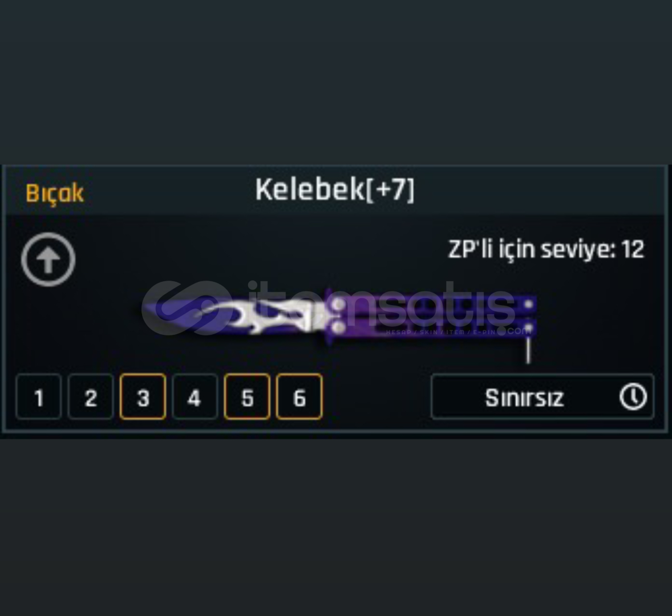Click the clock icon beside Sınırsız
The image size is (672, 616).
(633, 397)
